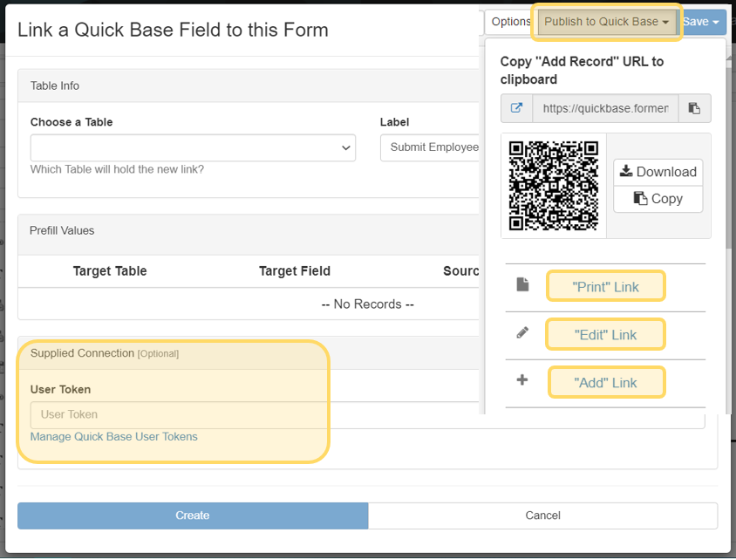The height and width of the screenshot is (560, 736).
Task: Open the Options tab
Action: click(510, 22)
